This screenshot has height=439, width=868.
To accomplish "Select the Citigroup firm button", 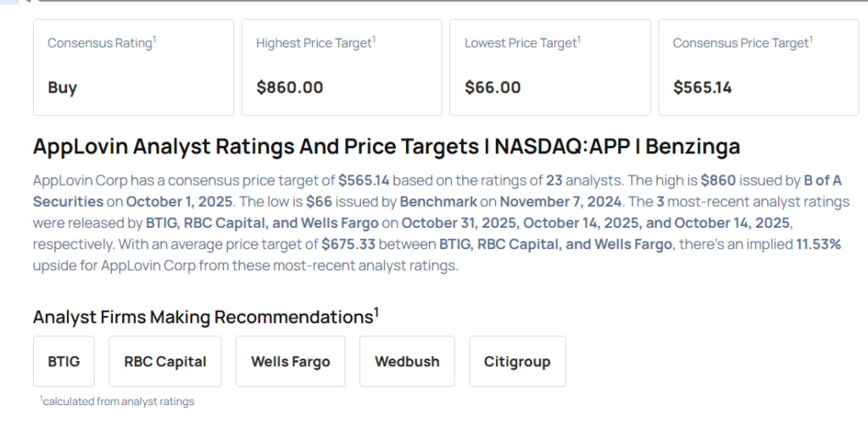I will pyautogui.click(x=517, y=361).
